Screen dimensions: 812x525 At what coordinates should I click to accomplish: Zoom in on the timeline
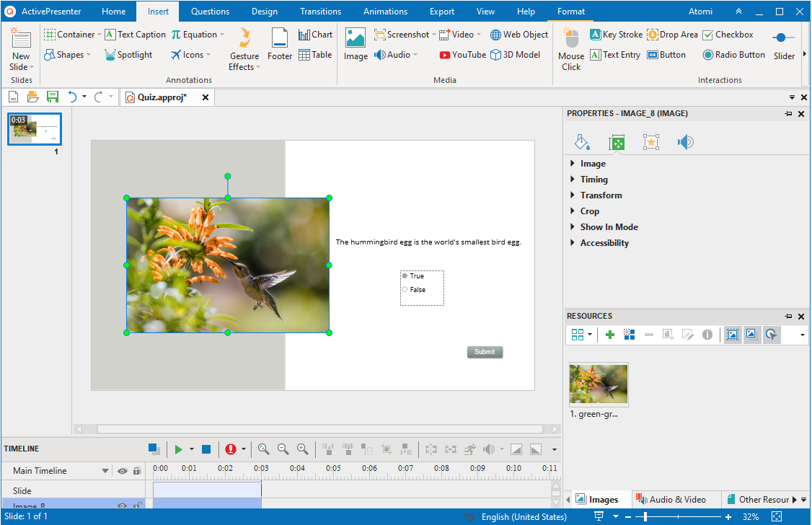click(303, 449)
